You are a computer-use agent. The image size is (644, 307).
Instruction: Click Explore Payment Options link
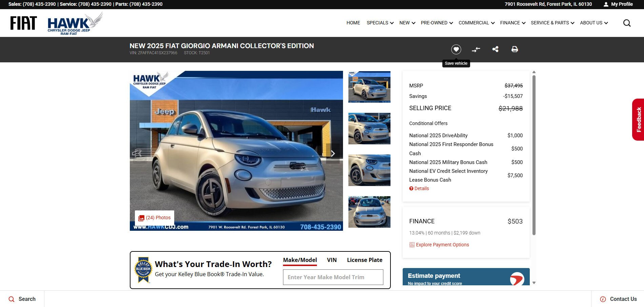442,245
